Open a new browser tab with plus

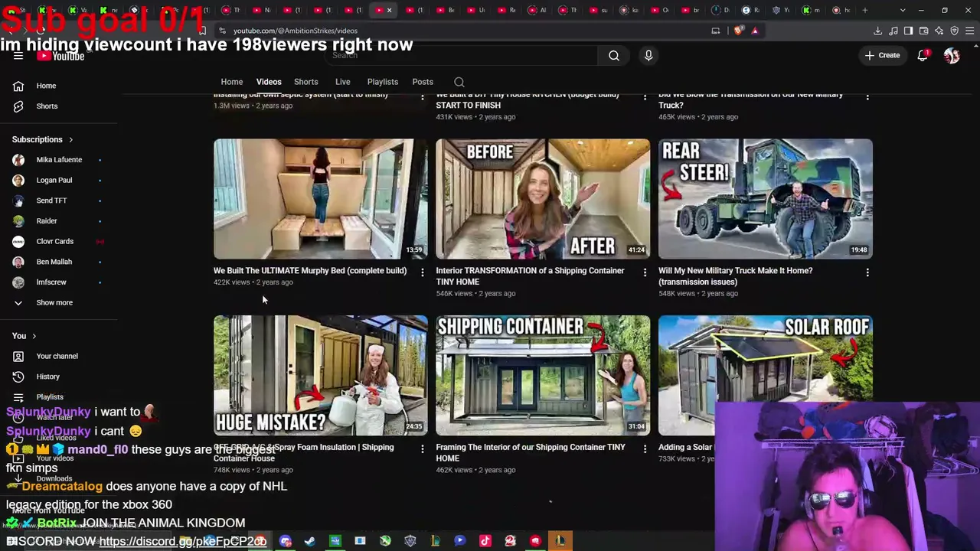(865, 10)
